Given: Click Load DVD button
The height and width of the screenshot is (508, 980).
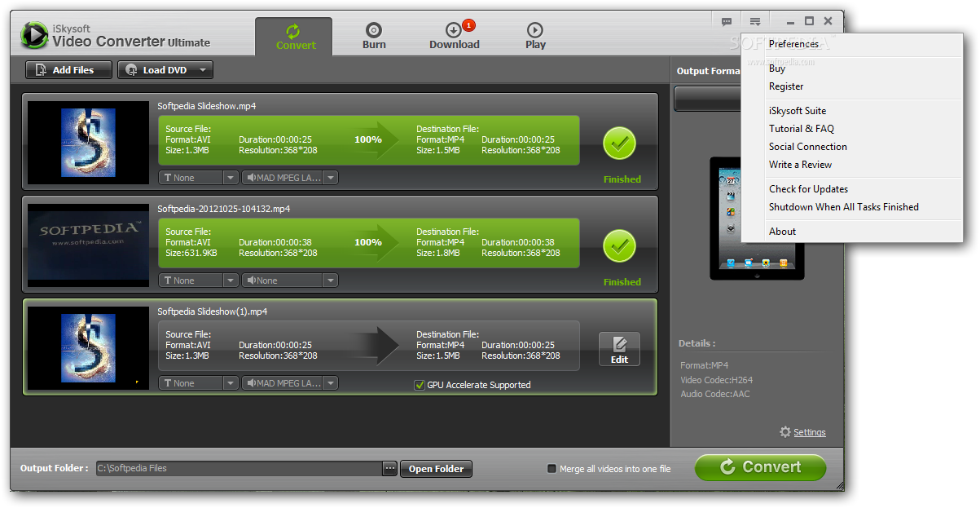Looking at the screenshot, I should 165,70.
